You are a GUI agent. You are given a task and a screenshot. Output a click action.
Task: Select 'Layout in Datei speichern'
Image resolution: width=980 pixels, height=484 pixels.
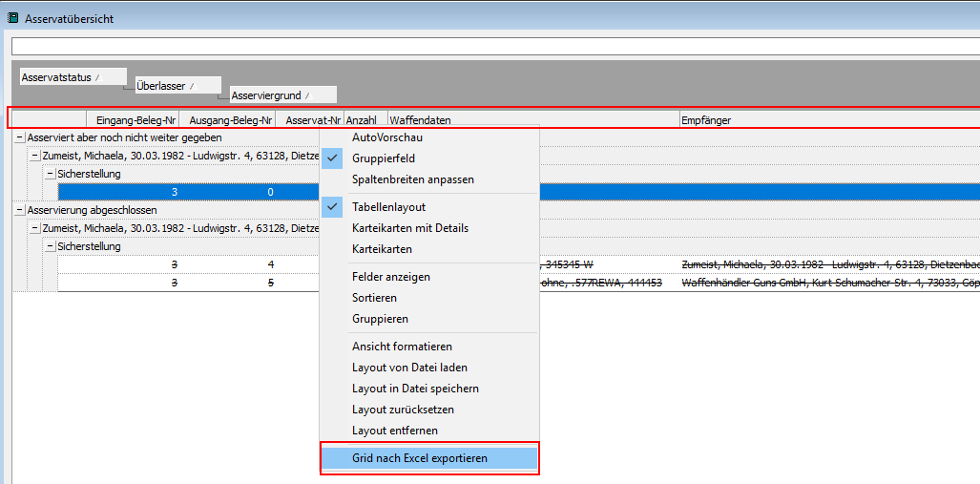click(x=415, y=389)
